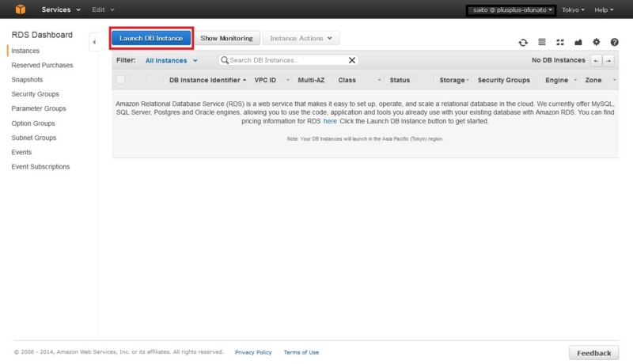Expand the Instance Actions dropdown
The height and width of the screenshot is (364, 633).
point(301,38)
